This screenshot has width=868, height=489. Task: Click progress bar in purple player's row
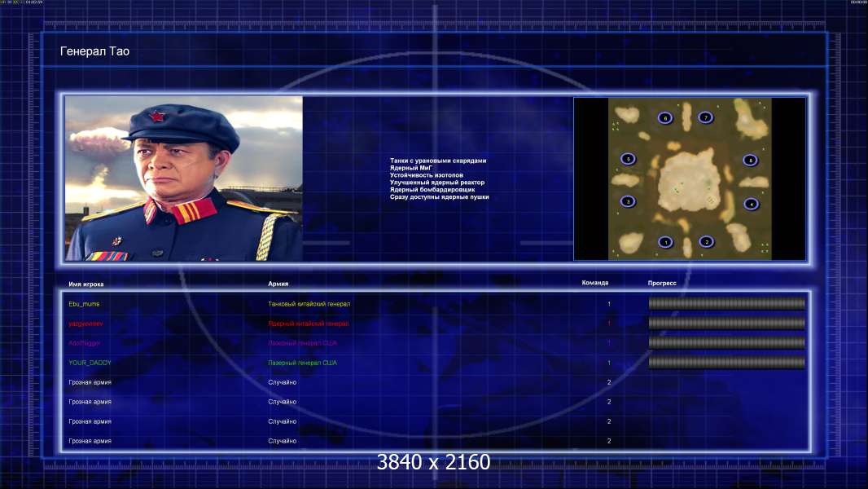click(727, 343)
